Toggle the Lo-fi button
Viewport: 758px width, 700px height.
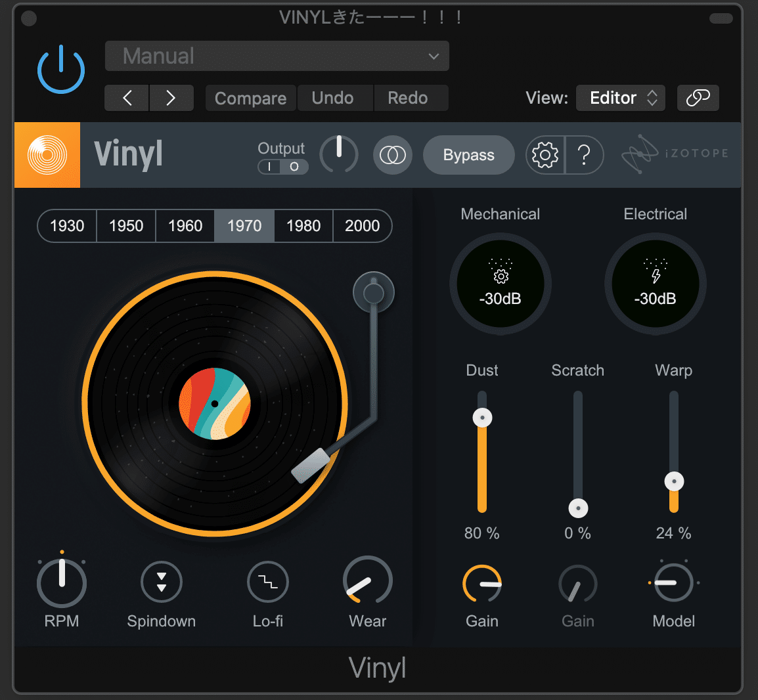coord(268,582)
